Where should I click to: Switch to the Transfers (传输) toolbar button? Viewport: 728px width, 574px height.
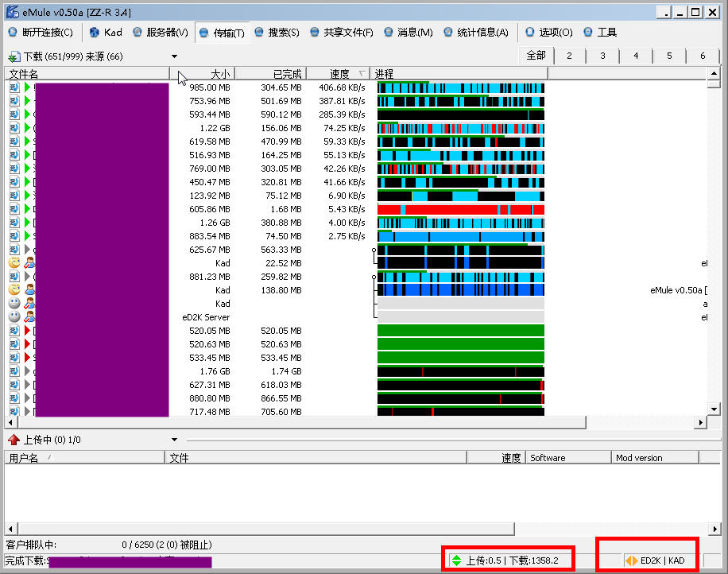(222, 33)
